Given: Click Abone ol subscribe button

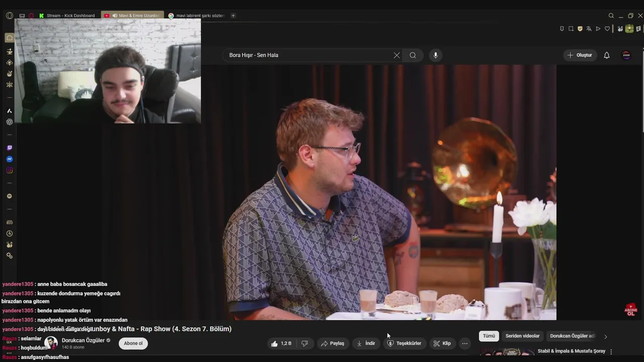Looking at the screenshot, I should click(x=133, y=343).
